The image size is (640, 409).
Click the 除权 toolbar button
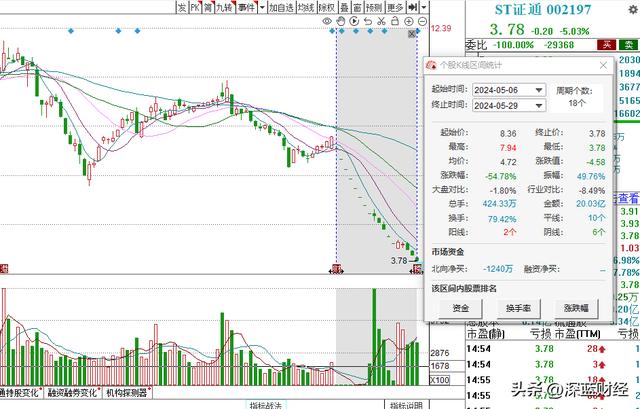pos(327,7)
